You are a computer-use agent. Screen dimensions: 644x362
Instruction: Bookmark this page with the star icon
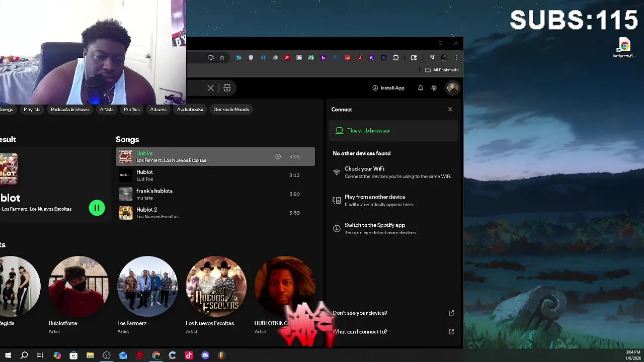pyautogui.click(x=222, y=58)
